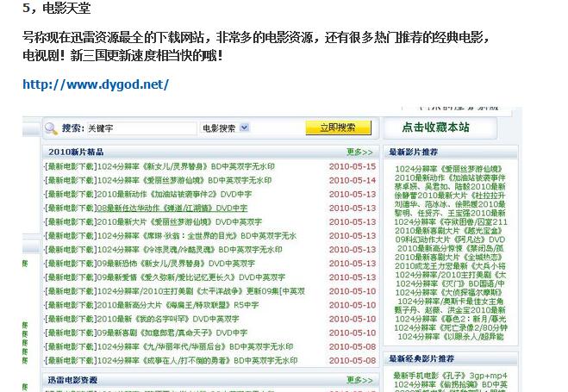Screen dimensions: 568x392
Task: Open underlined 08最新任达华动作 DVD中字 entry
Action: 172,208
